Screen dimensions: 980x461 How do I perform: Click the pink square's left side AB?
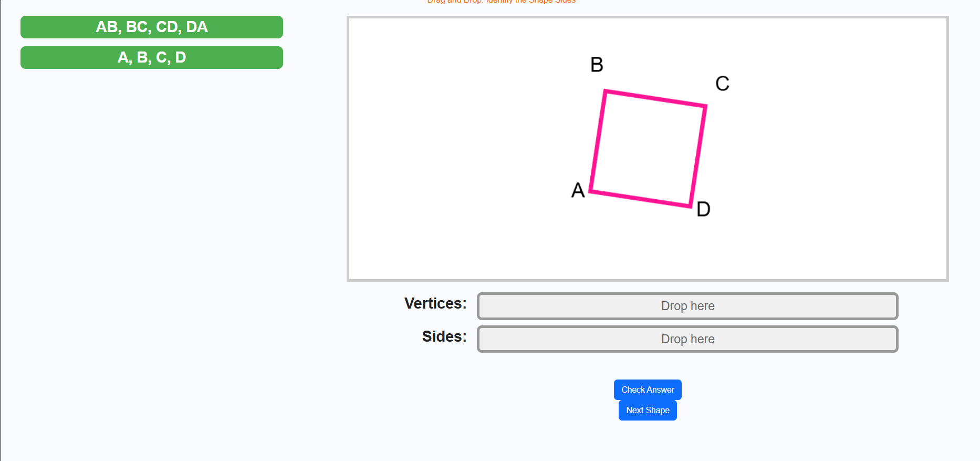[598, 141]
